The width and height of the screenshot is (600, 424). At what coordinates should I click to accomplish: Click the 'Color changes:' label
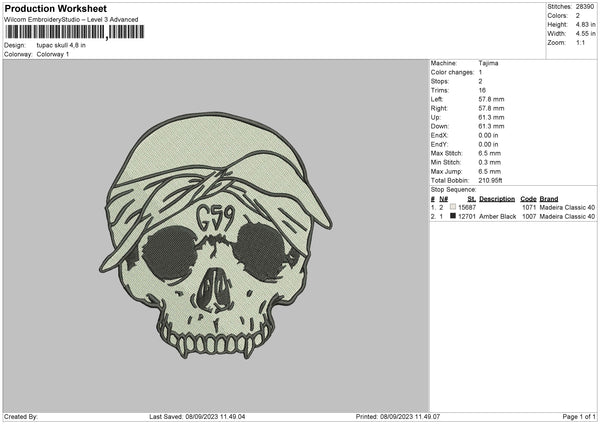452,72
